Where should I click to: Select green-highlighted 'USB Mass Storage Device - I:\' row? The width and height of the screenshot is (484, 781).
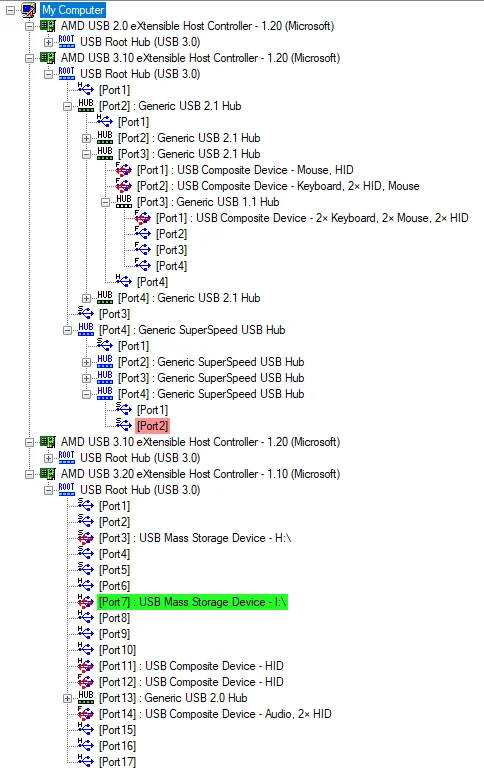pos(192,602)
